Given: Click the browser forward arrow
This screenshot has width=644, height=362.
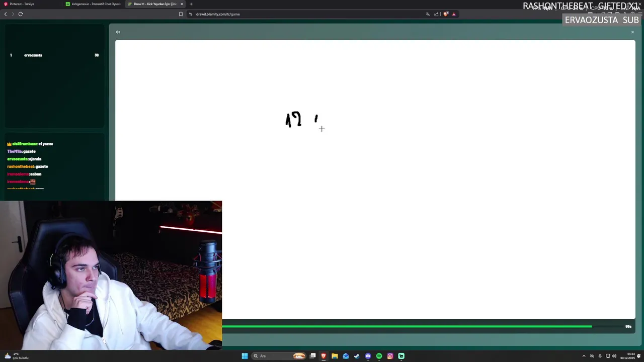Looking at the screenshot, I should pos(13,14).
